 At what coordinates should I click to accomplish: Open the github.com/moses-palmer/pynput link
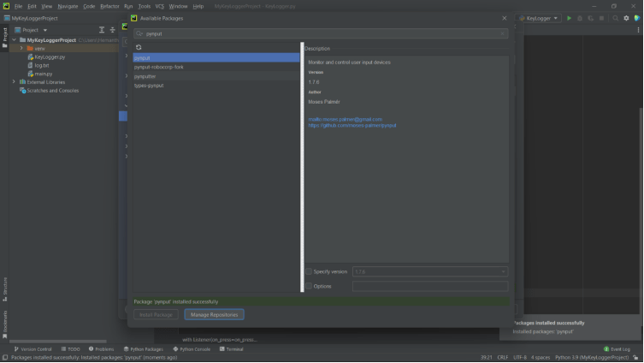pyautogui.click(x=352, y=125)
